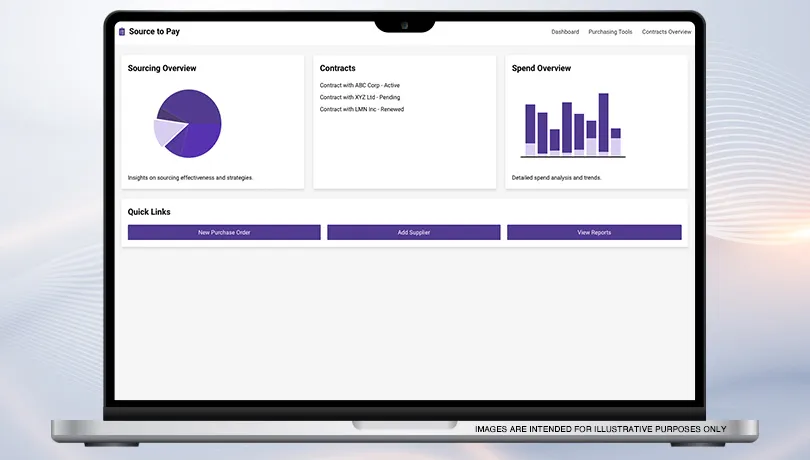Select the Spend Overview bar chart

[573, 125]
